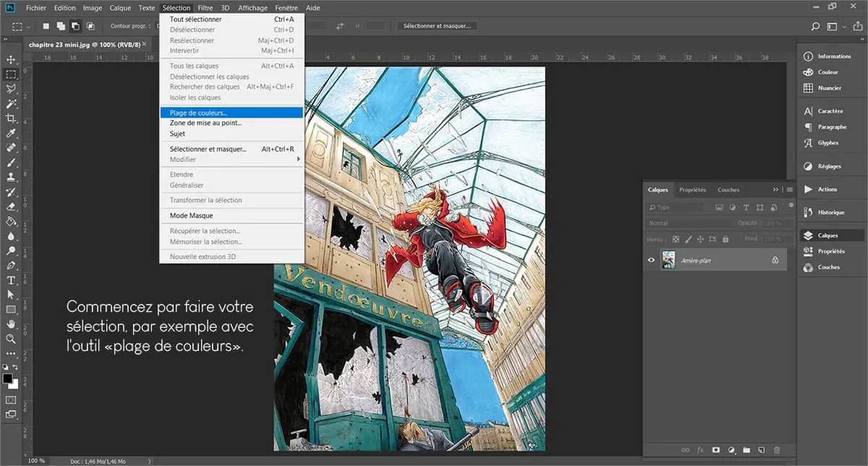Click the fx layer style icon
This screenshot has width=868, height=466.
[x=700, y=449]
